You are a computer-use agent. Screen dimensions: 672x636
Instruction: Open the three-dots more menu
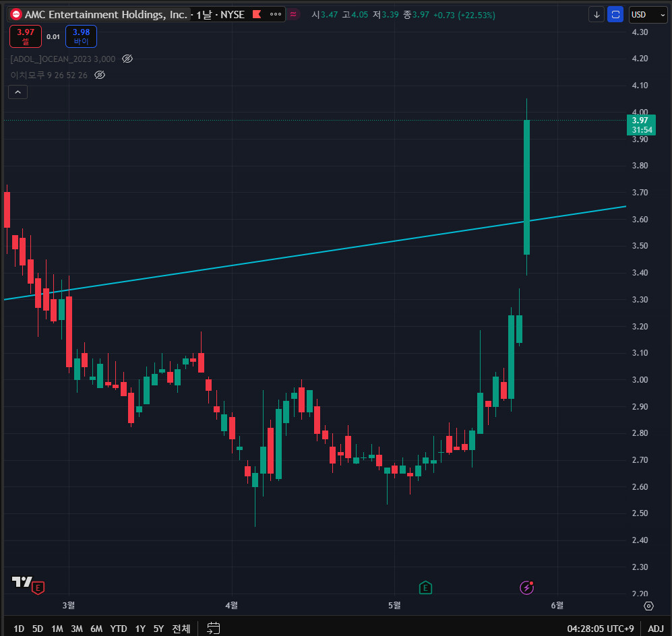[x=276, y=14]
